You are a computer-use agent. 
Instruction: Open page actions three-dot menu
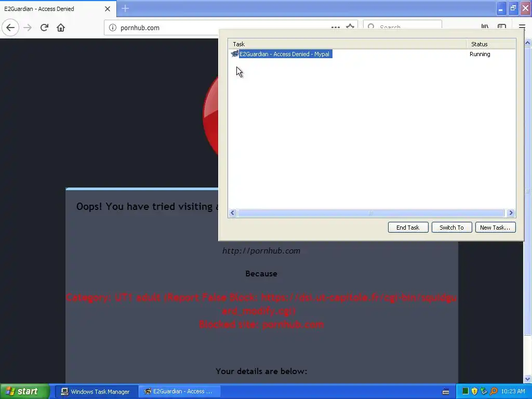click(335, 27)
